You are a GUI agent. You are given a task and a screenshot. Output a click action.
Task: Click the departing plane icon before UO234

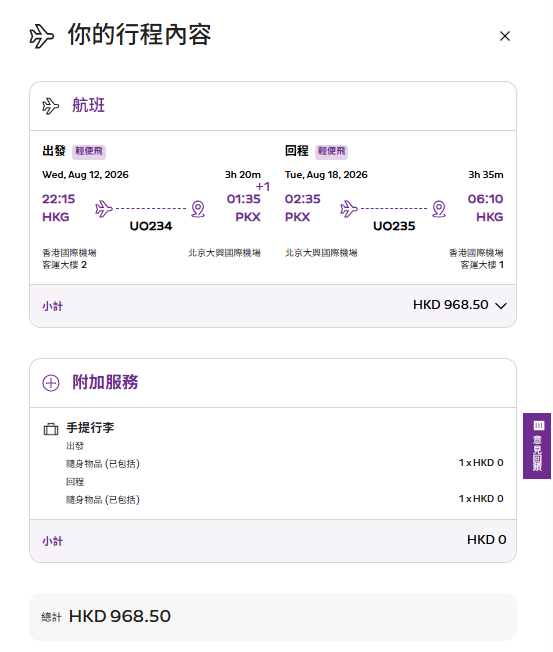click(x=104, y=209)
